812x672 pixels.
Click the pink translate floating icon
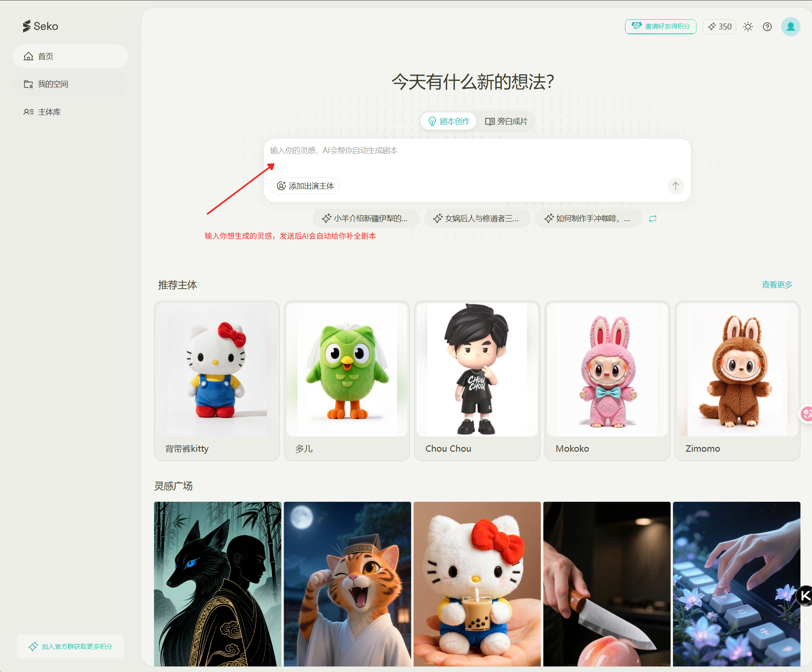coord(806,414)
